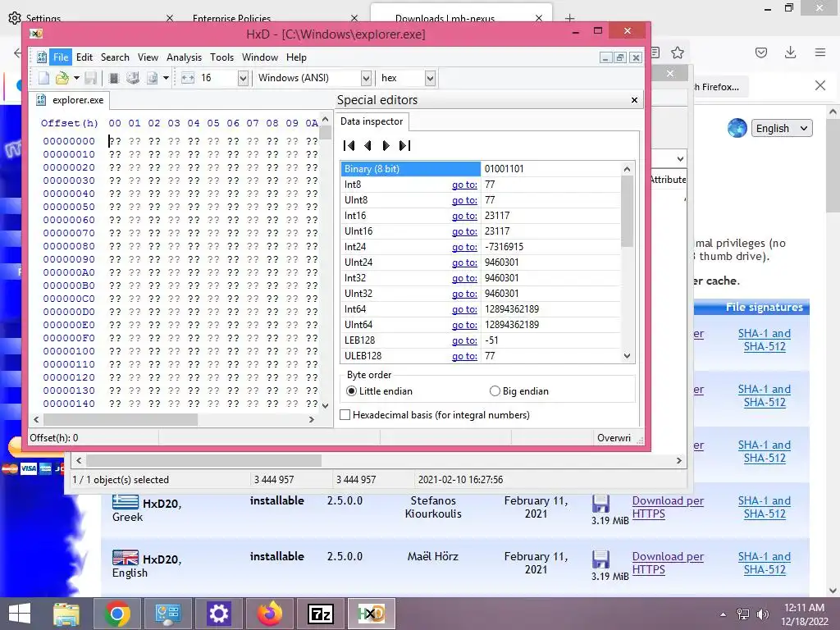Click the Pocket save icon in Firefox
The width and height of the screenshot is (840, 630).
tap(761, 52)
